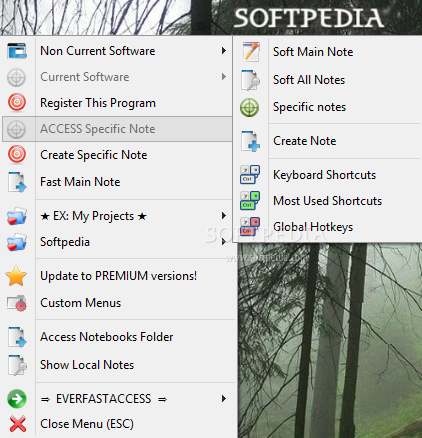
Task: Expand the EVERFASTACCESS submenu arrow
Action: (224, 399)
